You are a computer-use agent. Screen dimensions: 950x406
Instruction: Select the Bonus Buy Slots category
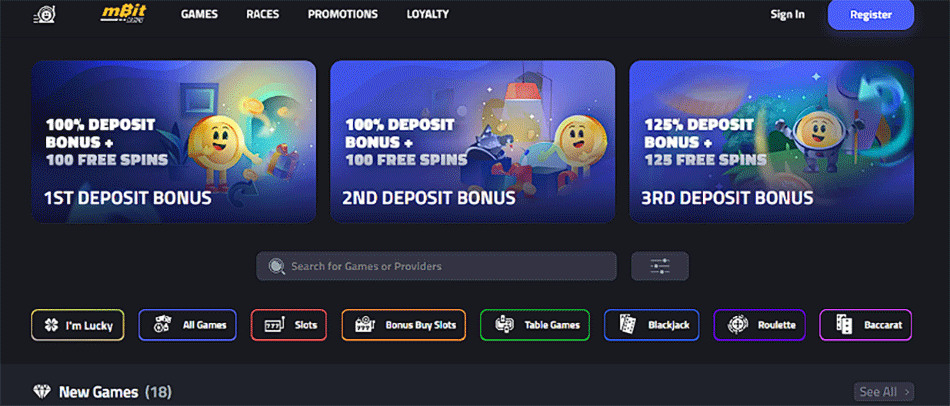(404, 325)
